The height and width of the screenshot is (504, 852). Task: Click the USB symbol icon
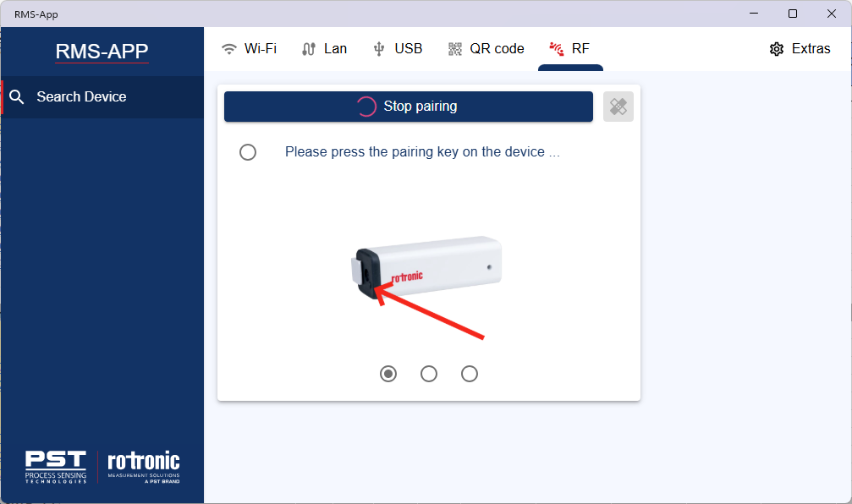coord(379,49)
